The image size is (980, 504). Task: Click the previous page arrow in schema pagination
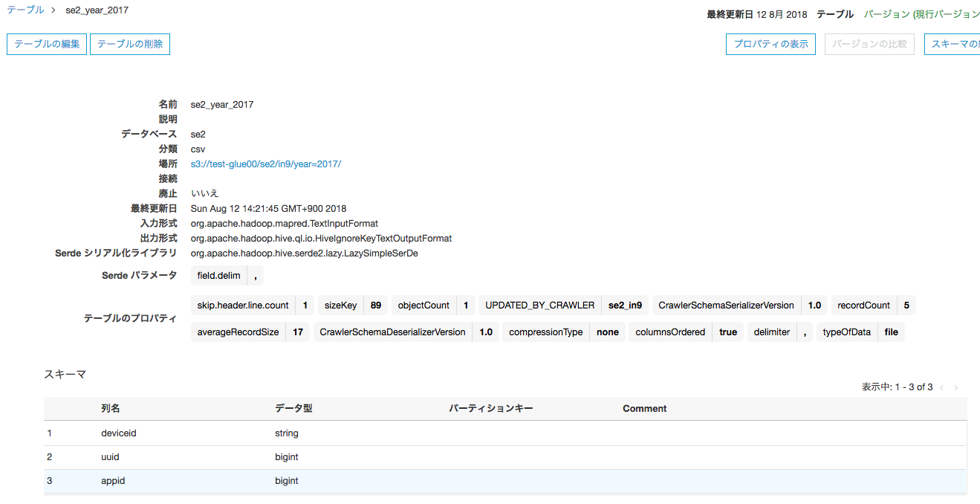tap(941, 387)
